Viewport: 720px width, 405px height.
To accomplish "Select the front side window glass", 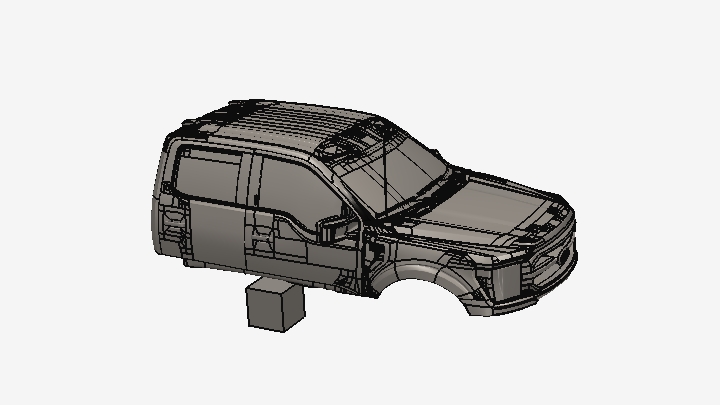I will (x=290, y=185).
